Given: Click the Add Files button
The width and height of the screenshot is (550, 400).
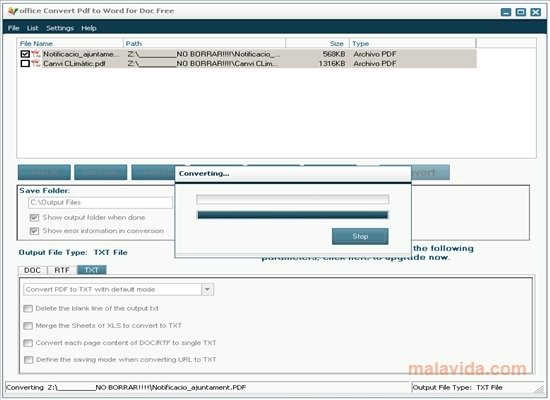Looking at the screenshot, I should tap(44, 172).
